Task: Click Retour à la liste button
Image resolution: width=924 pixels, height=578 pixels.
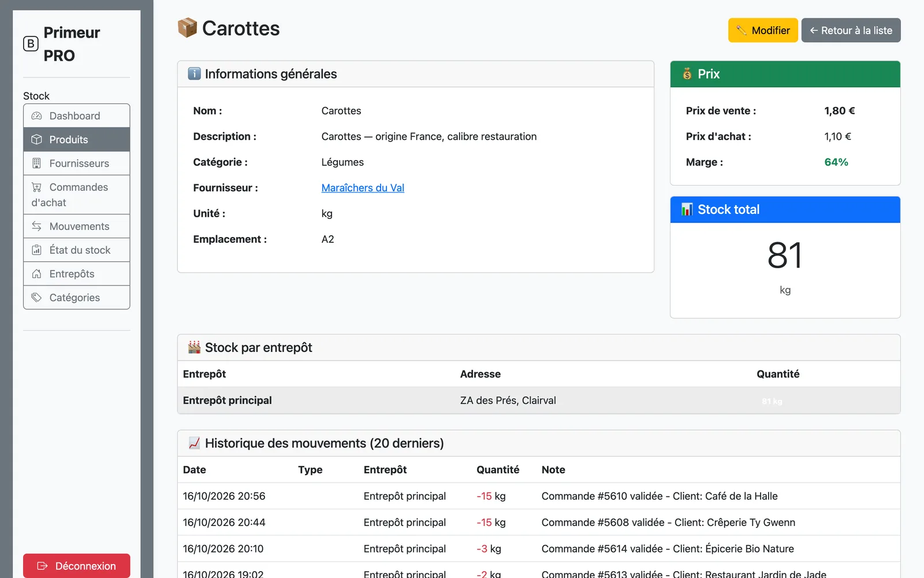Action: [851, 30]
